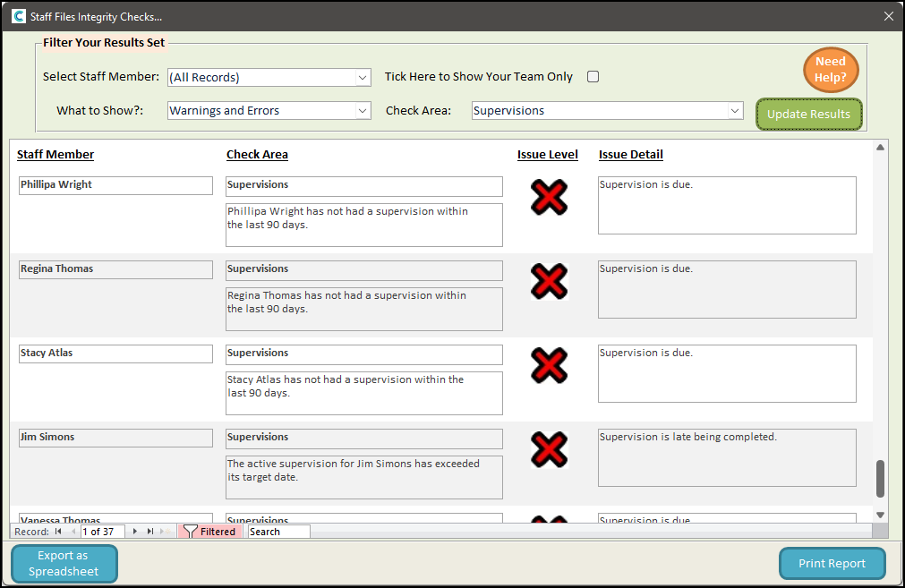Viewport: 905px width, 588px height.
Task: Click the Jim Simons staff member field
Action: (x=115, y=438)
